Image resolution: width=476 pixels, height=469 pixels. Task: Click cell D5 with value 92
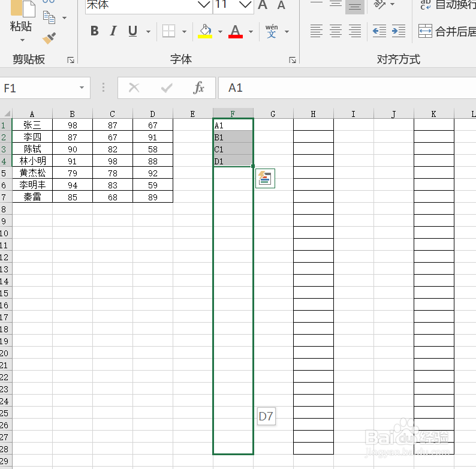[x=153, y=173]
